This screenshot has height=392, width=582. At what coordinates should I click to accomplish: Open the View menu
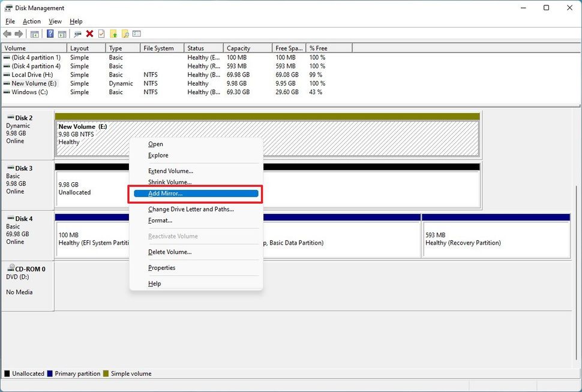pos(55,20)
